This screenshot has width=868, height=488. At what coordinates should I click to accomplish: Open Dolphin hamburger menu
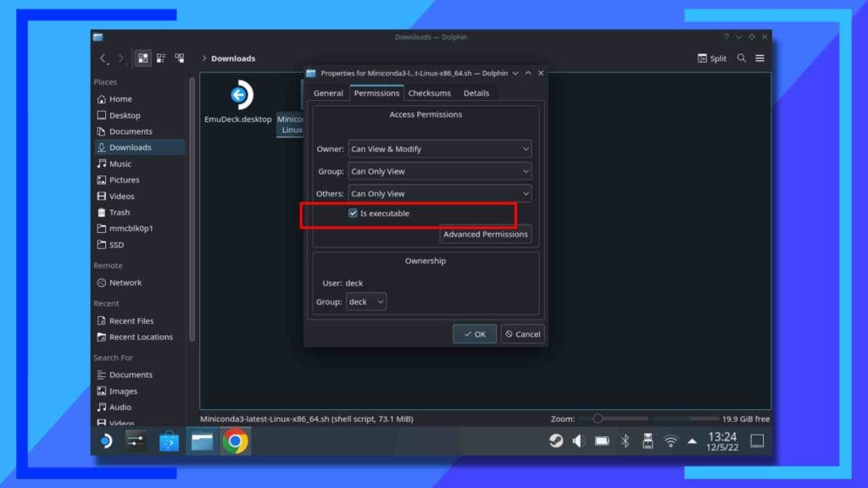pos(760,58)
